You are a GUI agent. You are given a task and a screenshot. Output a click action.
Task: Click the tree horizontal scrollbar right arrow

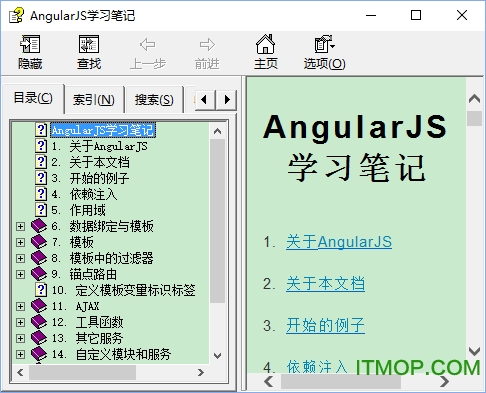pos(201,372)
